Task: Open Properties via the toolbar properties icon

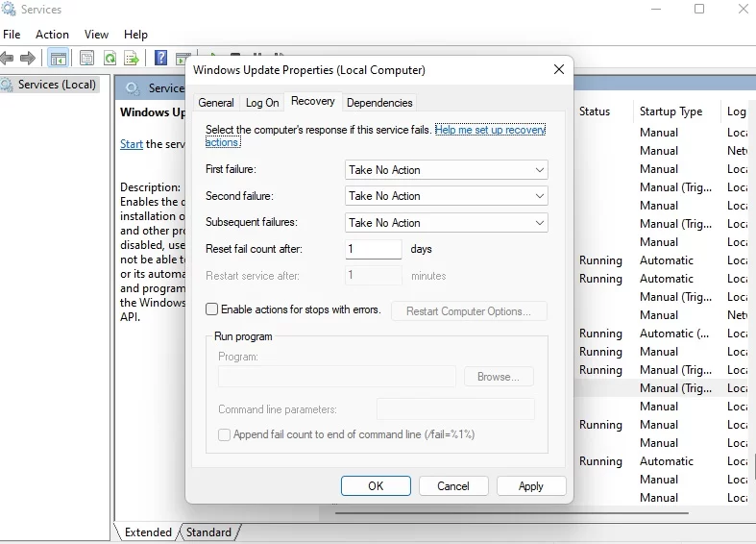Action: (x=86, y=59)
